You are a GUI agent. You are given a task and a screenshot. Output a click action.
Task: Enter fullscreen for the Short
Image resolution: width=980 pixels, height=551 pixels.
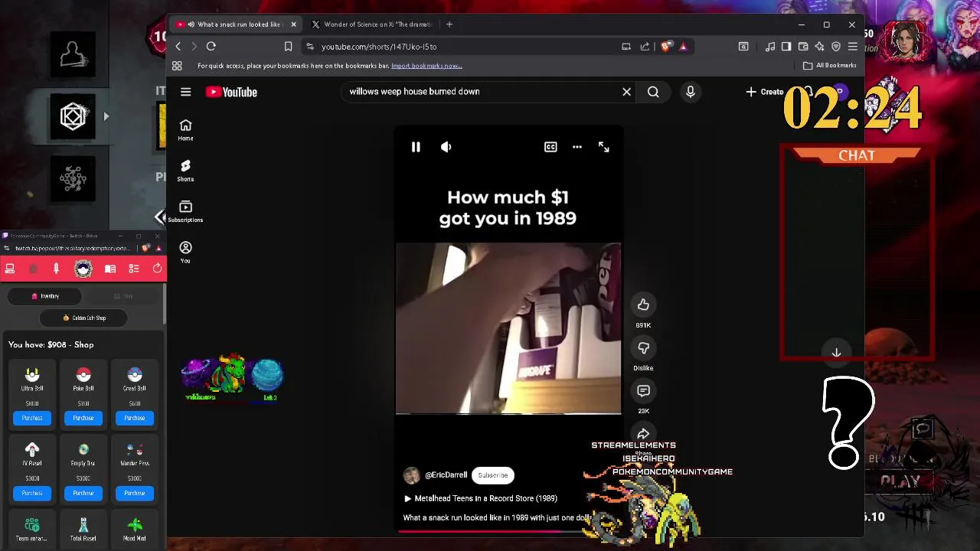[x=604, y=147]
